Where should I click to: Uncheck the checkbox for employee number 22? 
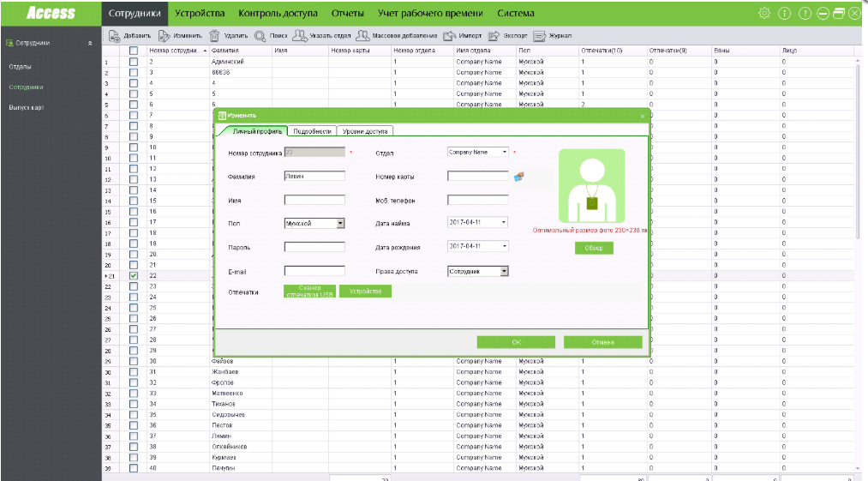(x=134, y=276)
